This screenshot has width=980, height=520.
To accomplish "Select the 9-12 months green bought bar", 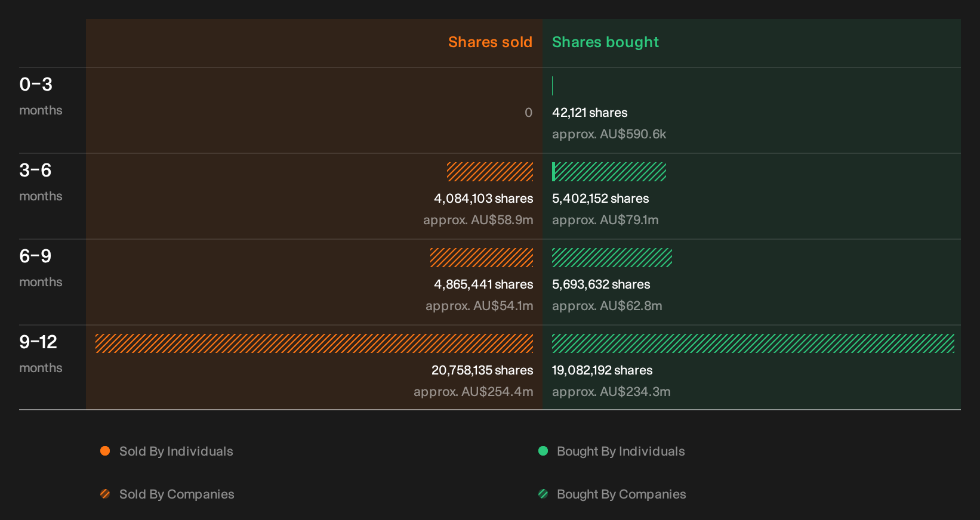I will [753, 343].
